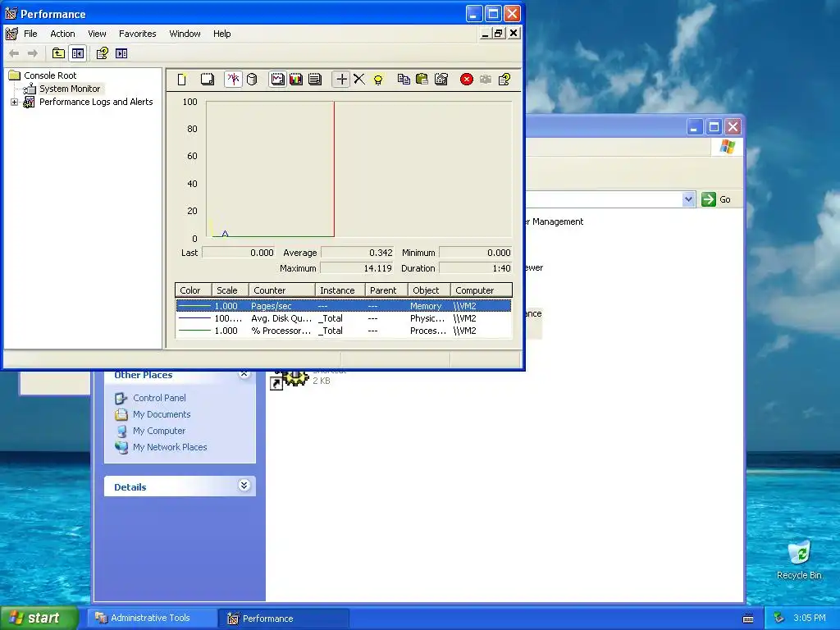840x630 pixels.
Task: Click the New Counter Set toolbar icon
Action: click(x=182, y=80)
